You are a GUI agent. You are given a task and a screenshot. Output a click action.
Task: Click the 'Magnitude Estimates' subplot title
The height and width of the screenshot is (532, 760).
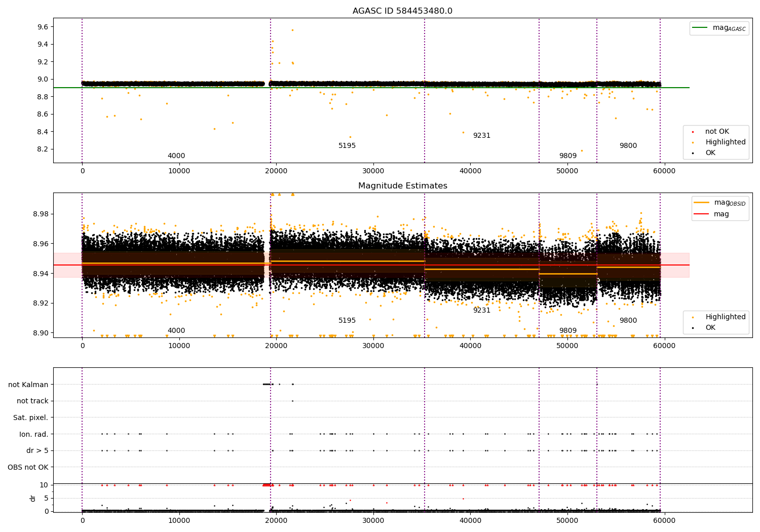(402, 186)
